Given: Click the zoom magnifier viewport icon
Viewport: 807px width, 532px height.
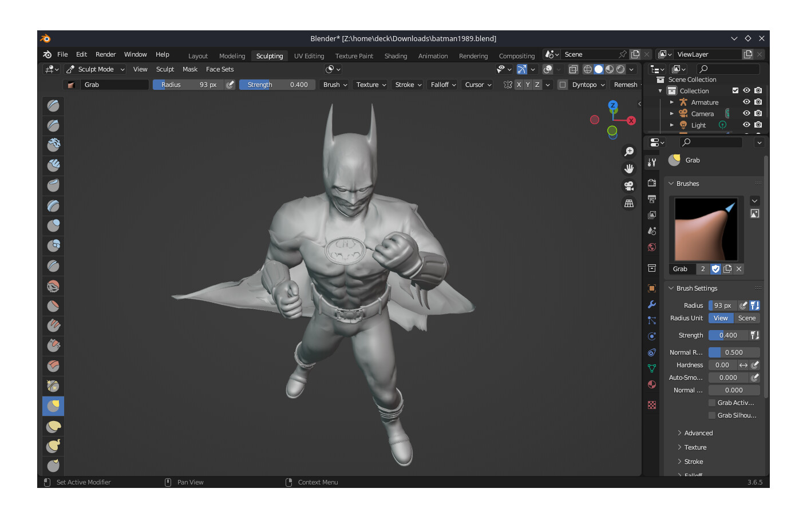Looking at the screenshot, I should pos(629,152).
